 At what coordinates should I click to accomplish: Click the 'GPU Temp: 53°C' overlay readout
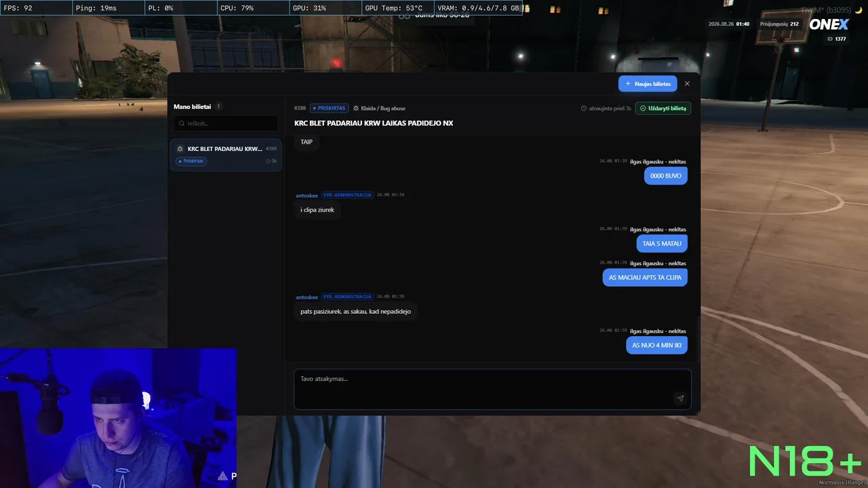(395, 8)
